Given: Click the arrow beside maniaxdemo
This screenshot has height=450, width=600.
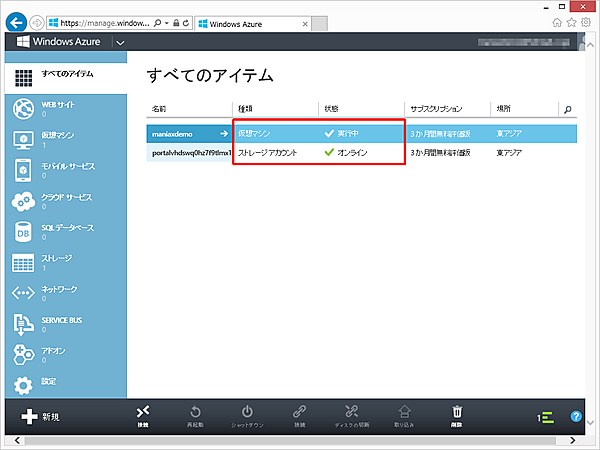Looking at the screenshot, I should coord(223,133).
